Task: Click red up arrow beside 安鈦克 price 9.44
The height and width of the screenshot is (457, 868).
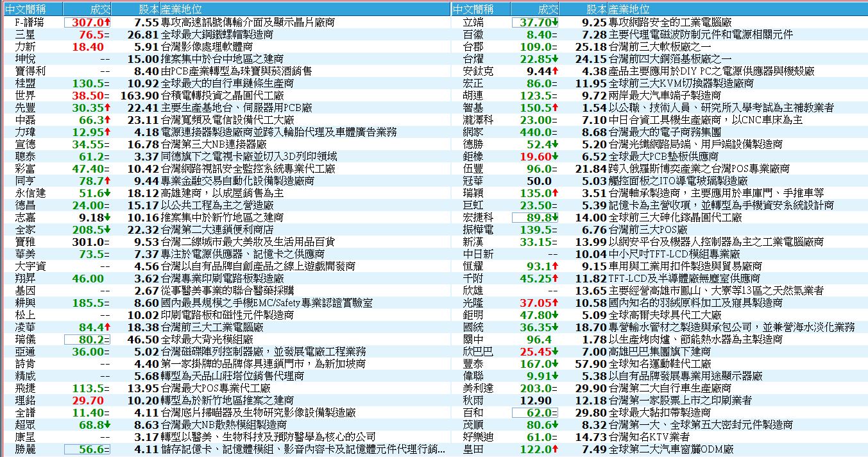Action: (555, 71)
